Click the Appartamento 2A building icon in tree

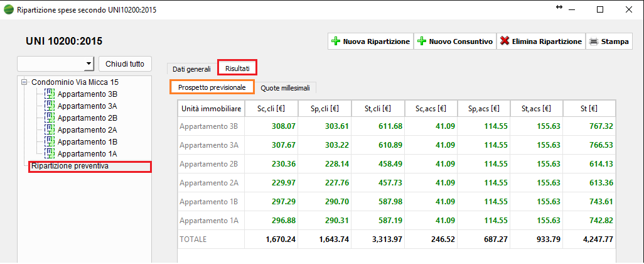coord(50,130)
